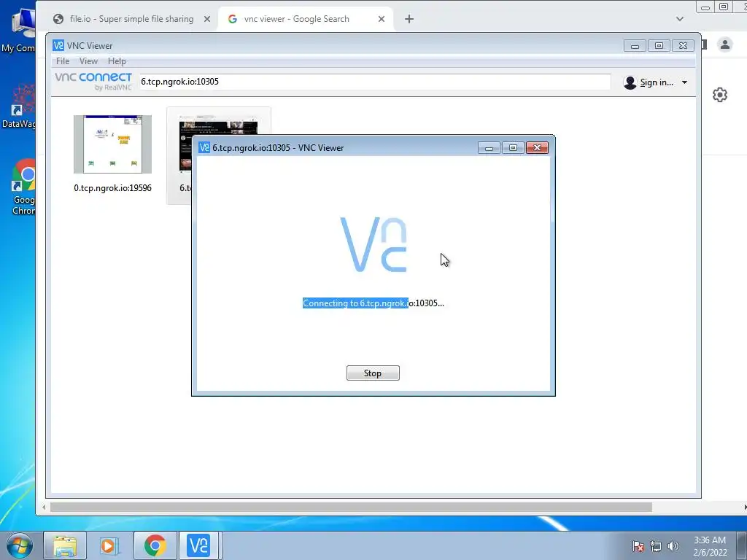Select the 0.tcp.ngrok.io:19596 connection thumbnail
This screenshot has width=747, height=560.
point(112,144)
